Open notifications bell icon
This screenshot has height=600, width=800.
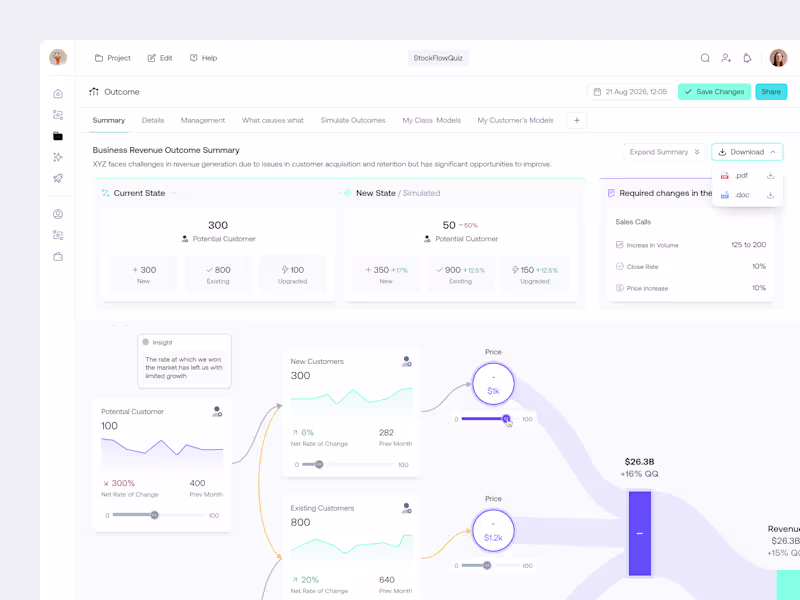point(747,58)
